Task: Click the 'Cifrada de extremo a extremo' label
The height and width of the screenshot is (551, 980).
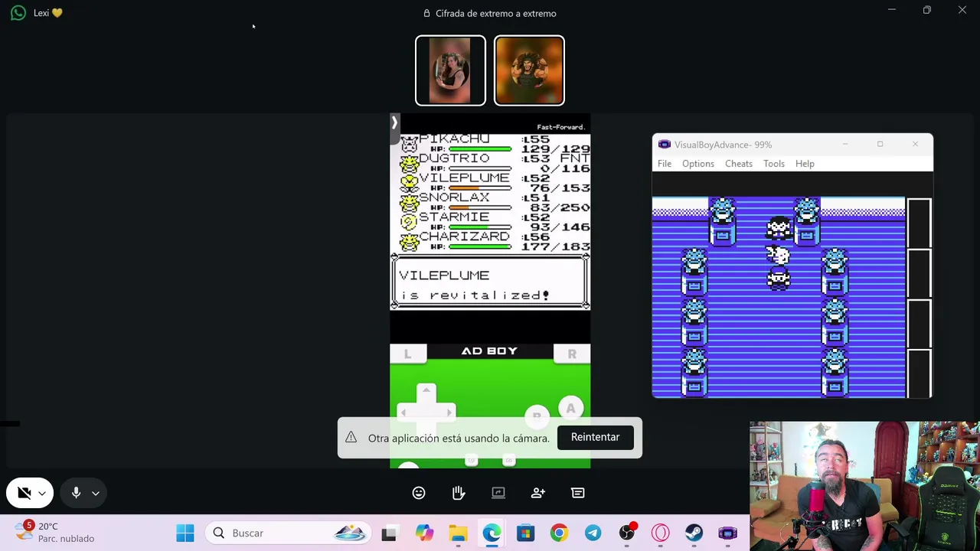Action: click(496, 13)
